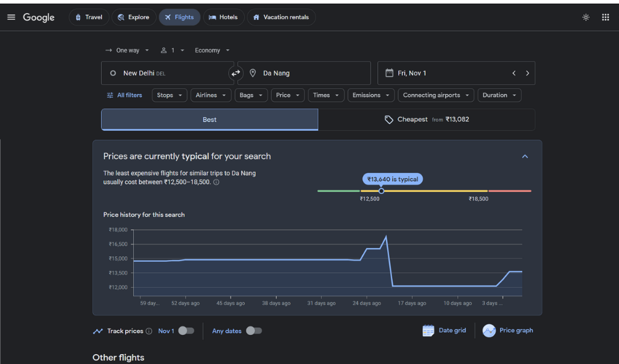Switch to the Vacation rentals tab
This screenshot has width=619, height=364.
tap(281, 17)
